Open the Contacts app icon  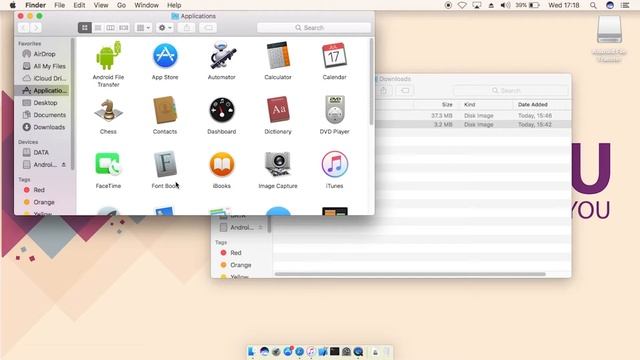(x=165, y=110)
